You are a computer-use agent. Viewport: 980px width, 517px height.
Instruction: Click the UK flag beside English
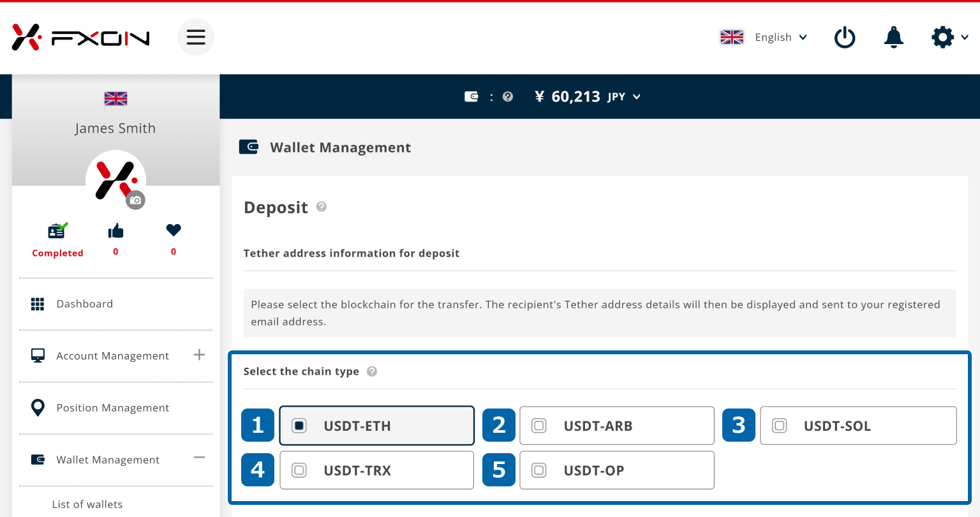pyautogui.click(x=732, y=37)
